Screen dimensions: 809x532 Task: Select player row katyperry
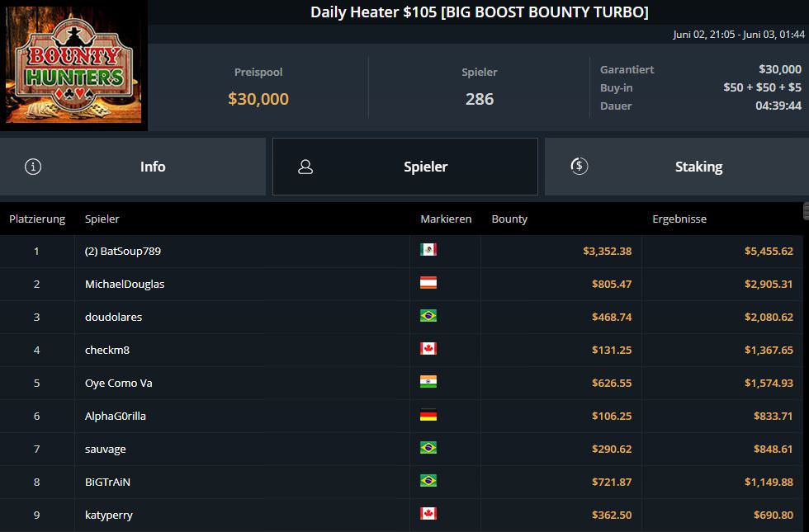[x=401, y=515]
